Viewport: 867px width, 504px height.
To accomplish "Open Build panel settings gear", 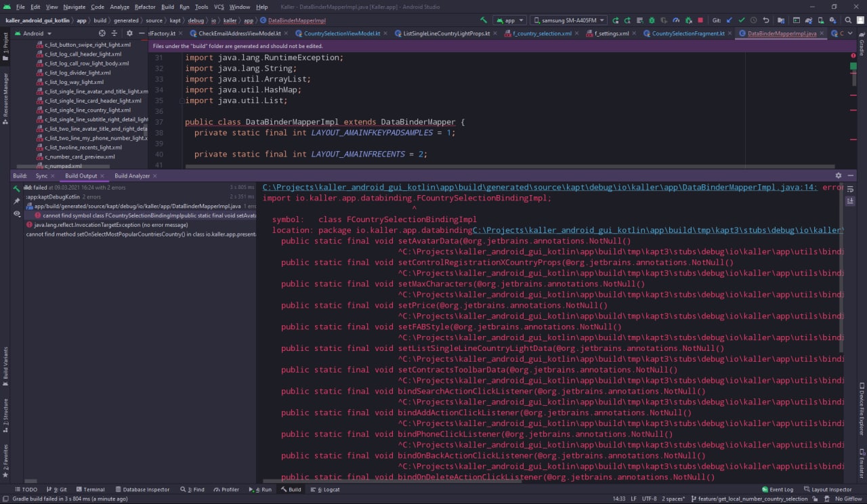I will point(839,175).
